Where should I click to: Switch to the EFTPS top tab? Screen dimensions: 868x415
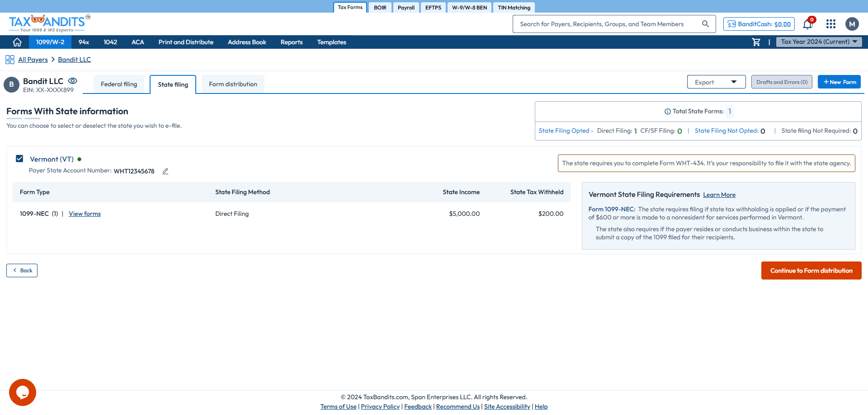pos(433,8)
